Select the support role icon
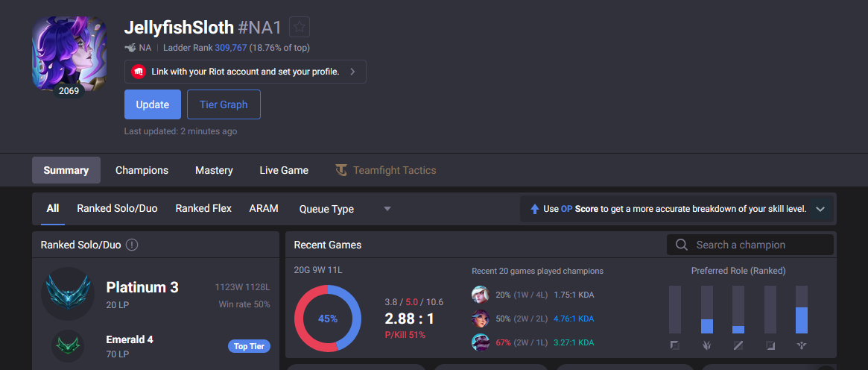This screenshot has height=370, width=868. tap(802, 345)
